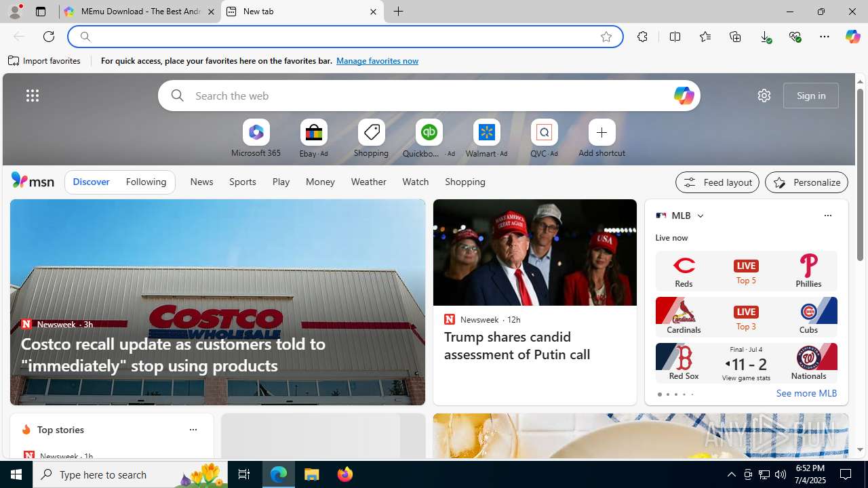The width and height of the screenshot is (868, 488).
Task: Open the Watch menu item
Action: coord(415,182)
